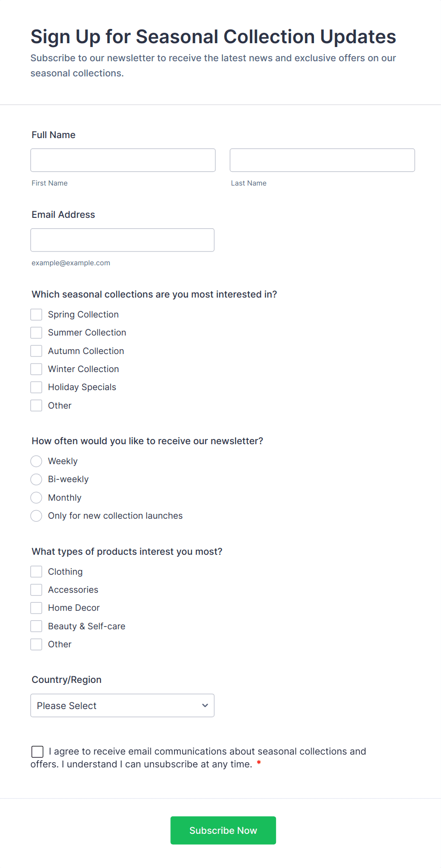
Task: Click the First Name field
Action: [122, 160]
